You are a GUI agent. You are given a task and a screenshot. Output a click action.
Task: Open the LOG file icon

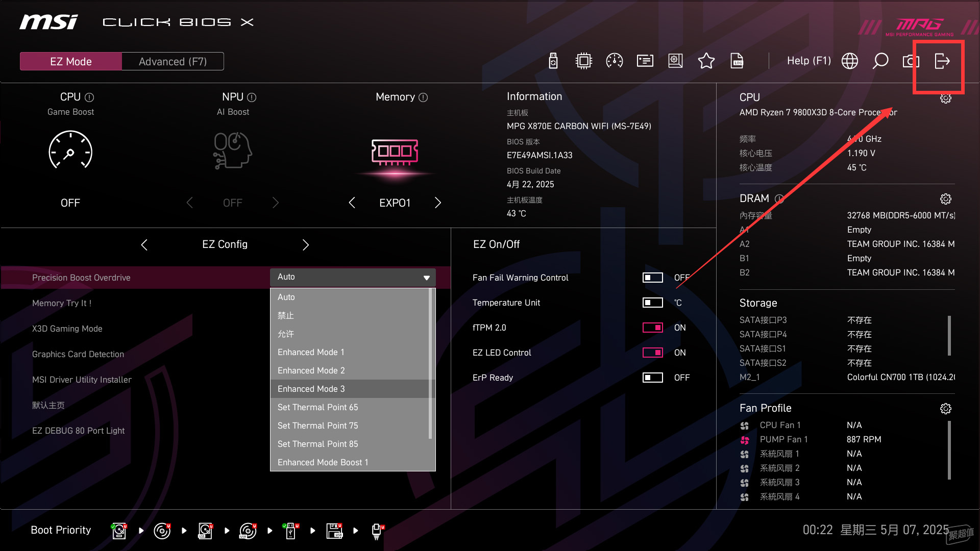click(737, 61)
